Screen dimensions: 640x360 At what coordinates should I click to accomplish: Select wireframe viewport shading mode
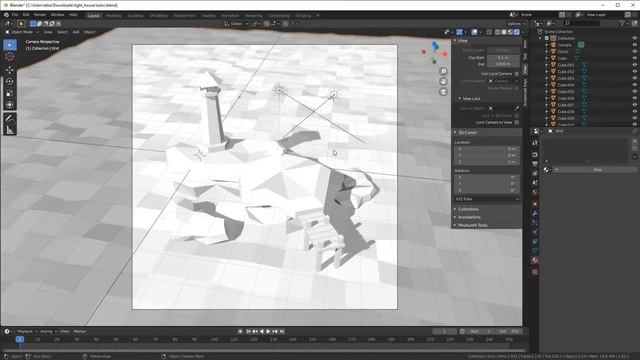click(498, 32)
